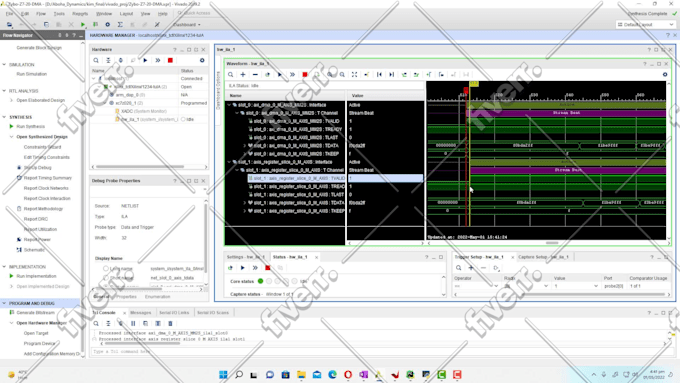Switch to Capture Setup - hw_ila_1 tab
The height and width of the screenshot is (383, 680).
(x=543, y=257)
